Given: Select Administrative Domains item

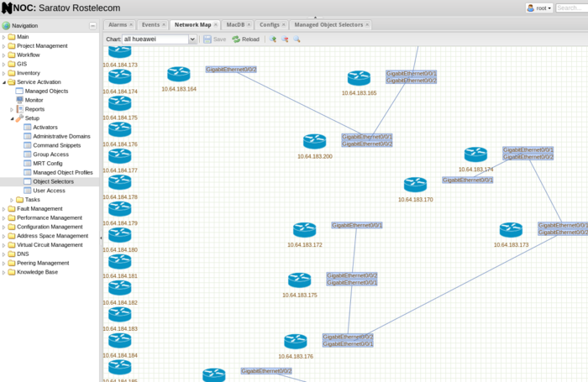Looking at the screenshot, I should point(61,136).
